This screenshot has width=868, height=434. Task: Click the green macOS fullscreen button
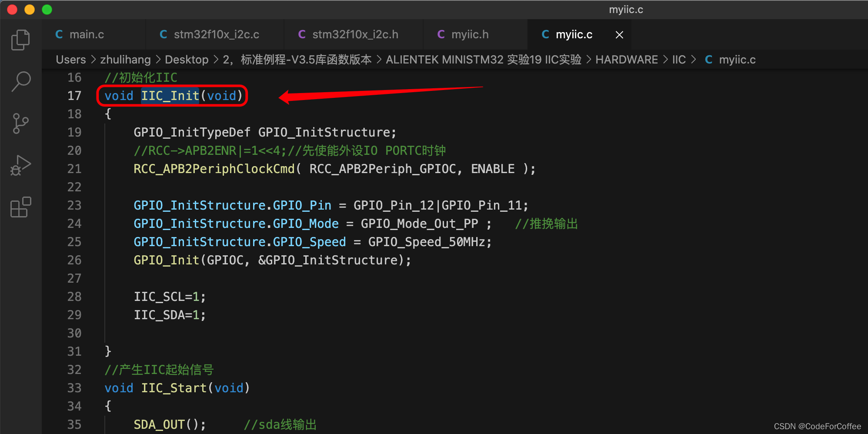47,10
